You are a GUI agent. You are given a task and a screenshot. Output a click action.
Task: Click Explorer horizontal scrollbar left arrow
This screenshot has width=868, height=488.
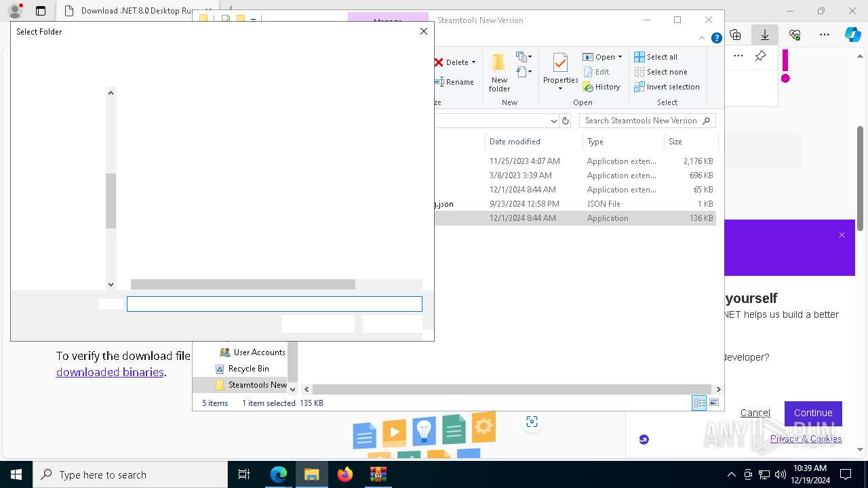coord(307,389)
